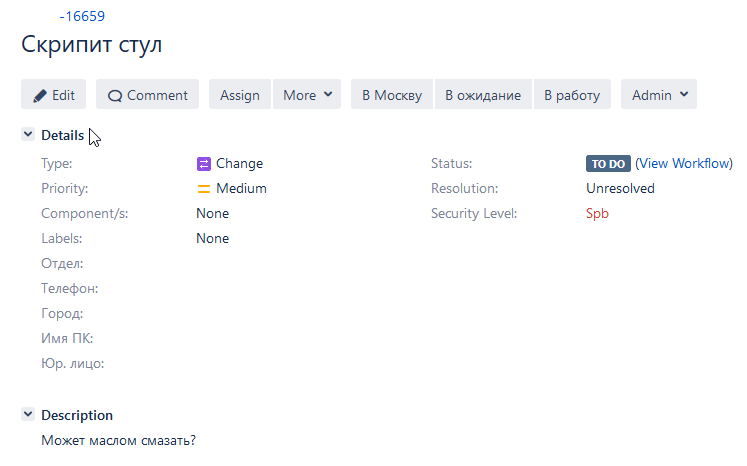Click the Type field label
Viewport: 747px width, 466px height.
(57, 163)
